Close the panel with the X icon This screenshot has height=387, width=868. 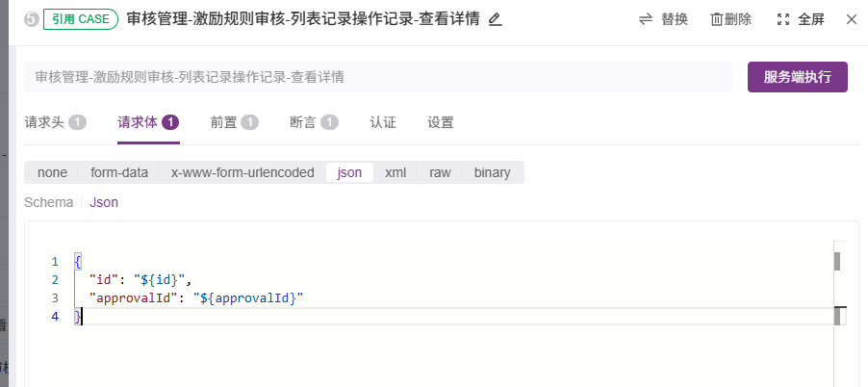click(852, 20)
